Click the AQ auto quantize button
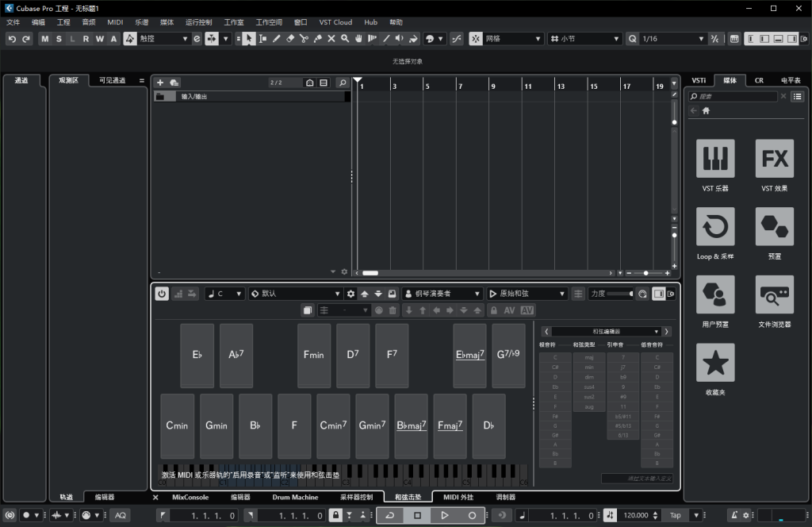The image size is (812, 527). [121, 515]
